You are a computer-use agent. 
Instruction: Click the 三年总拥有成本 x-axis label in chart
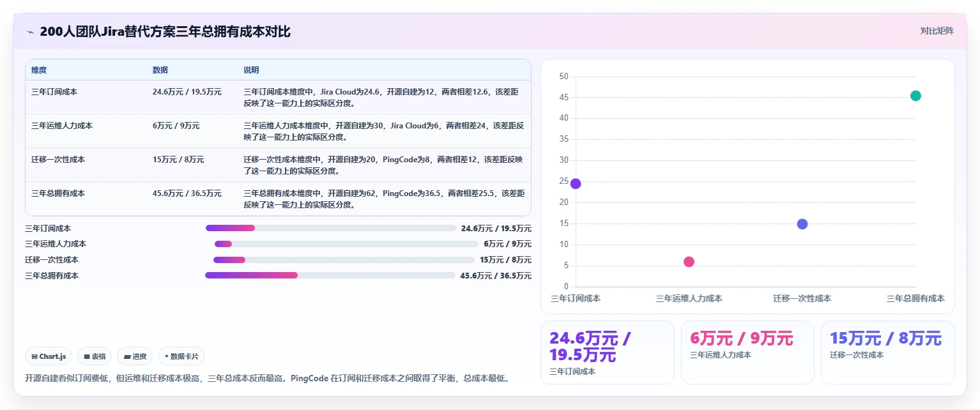click(x=915, y=298)
